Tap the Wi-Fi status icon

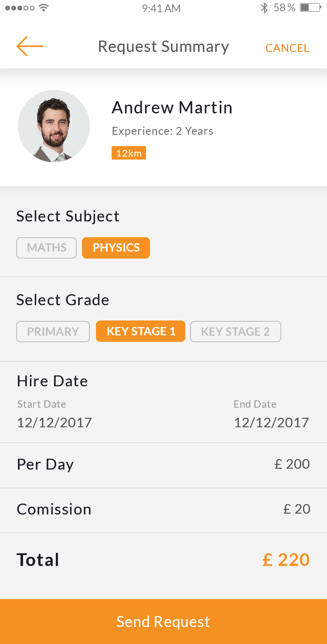pos(43,8)
